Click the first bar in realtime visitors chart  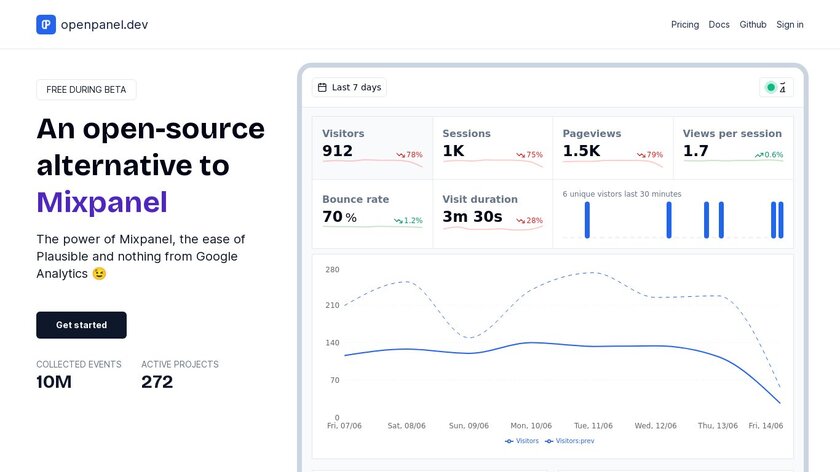click(x=587, y=219)
